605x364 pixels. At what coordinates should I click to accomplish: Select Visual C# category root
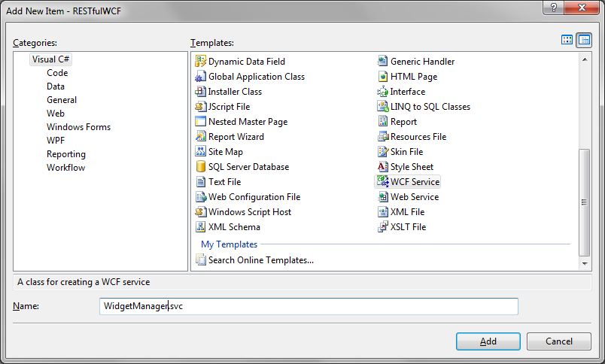tap(50, 59)
